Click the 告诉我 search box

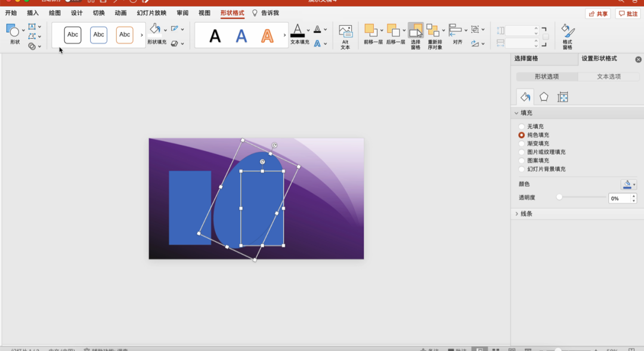(266, 13)
